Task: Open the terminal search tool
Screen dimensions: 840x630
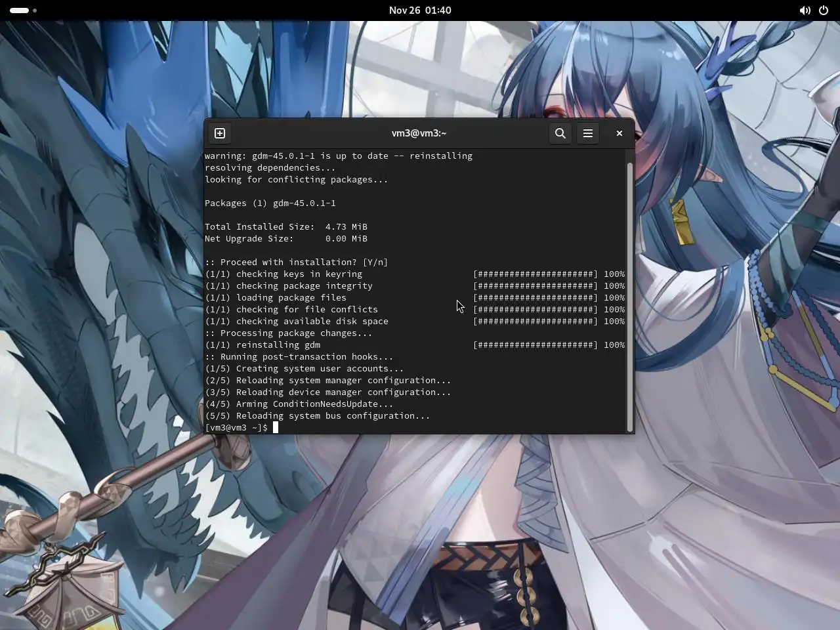Action: [x=560, y=133]
